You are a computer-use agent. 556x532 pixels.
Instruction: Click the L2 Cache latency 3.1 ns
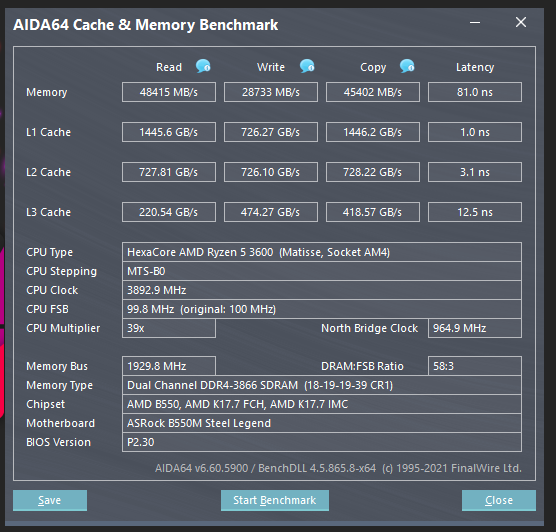[475, 172]
